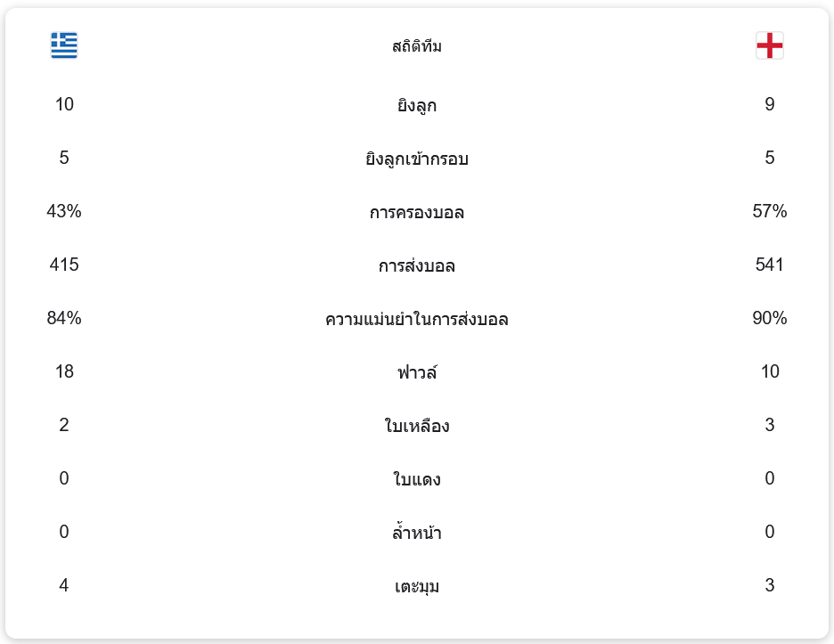The image size is (834, 644).
Task: Select the สถิติทีม header title
Action: [x=417, y=46]
